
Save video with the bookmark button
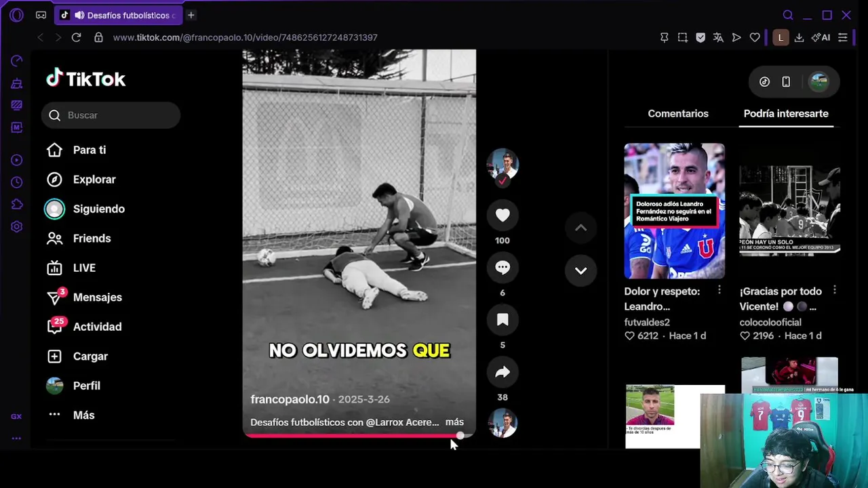[502, 319]
